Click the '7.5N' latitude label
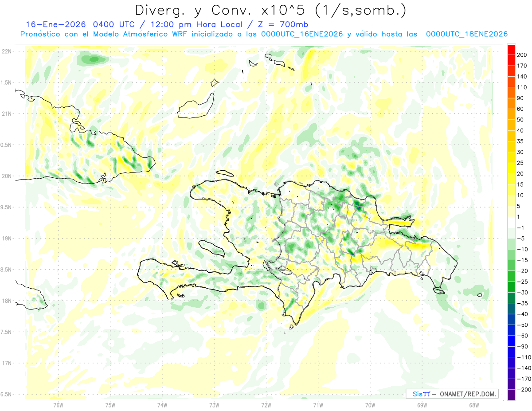The image size is (532, 411). coord(6,332)
